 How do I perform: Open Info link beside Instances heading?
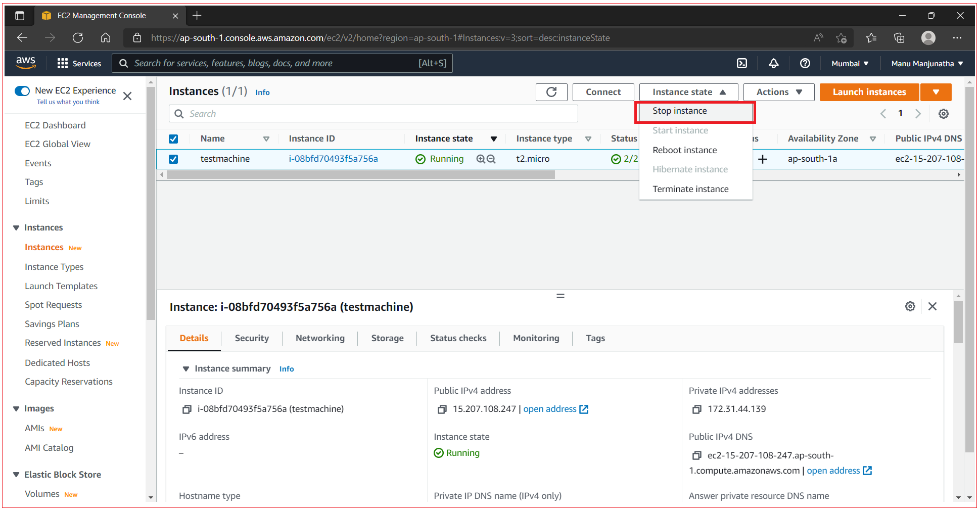point(262,92)
